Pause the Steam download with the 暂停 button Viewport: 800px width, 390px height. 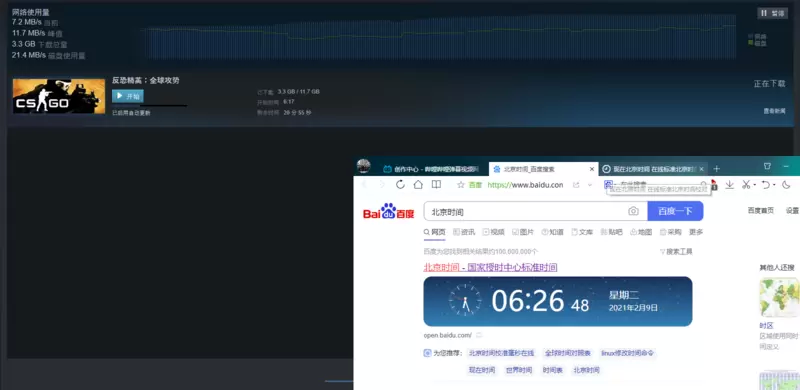(772, 13)
